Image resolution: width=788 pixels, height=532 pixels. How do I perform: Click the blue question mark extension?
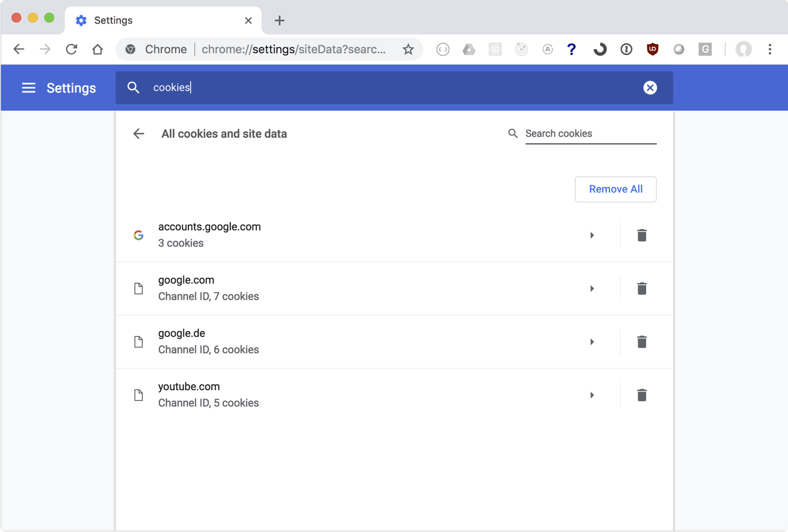click(x=572, y=49)
